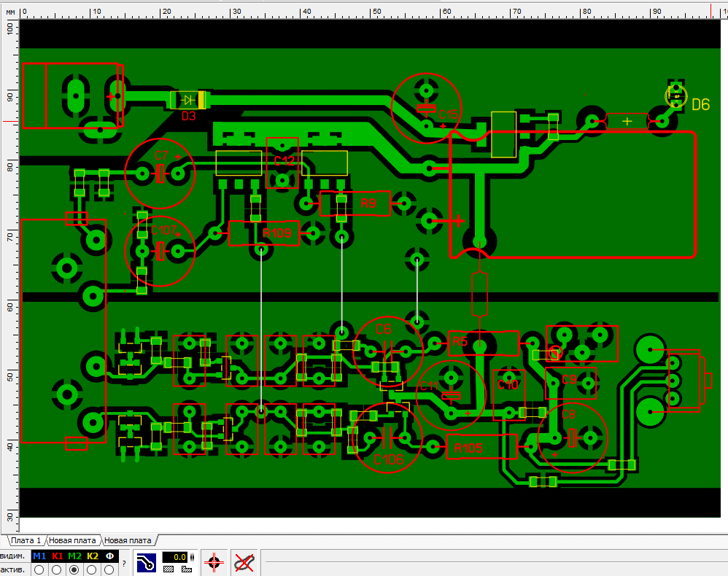Click the видим. row label
728x576 pixels.
click(x=13, y=556)
